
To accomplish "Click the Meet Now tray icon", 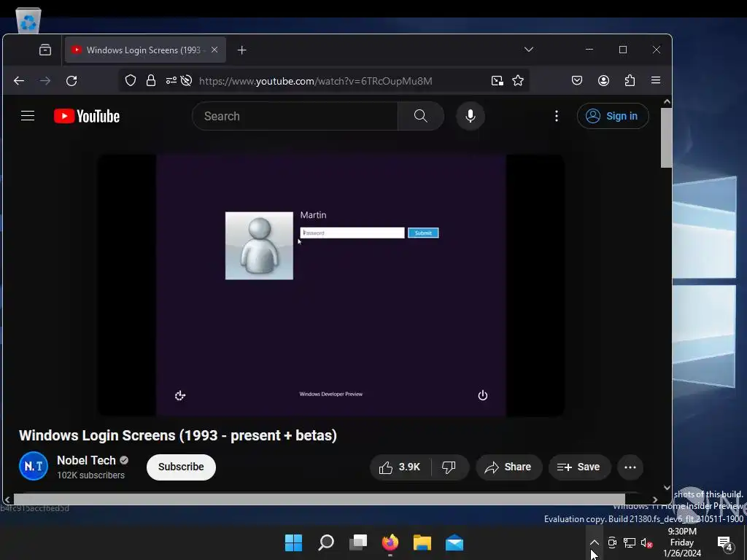I will click(x=612, y=542).
